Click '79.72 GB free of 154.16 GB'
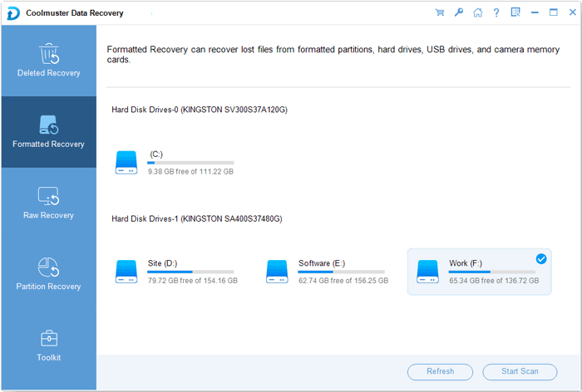The image size is (582, 392). pyautogui.click(x=193, y=281)
